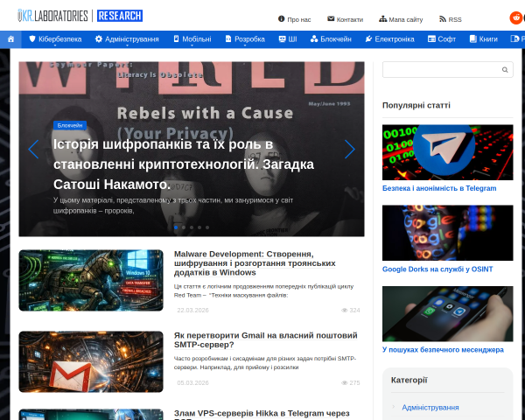Click the home icon in navigation bar
Screen dimensions: 525x420
[x=10, y=39]
